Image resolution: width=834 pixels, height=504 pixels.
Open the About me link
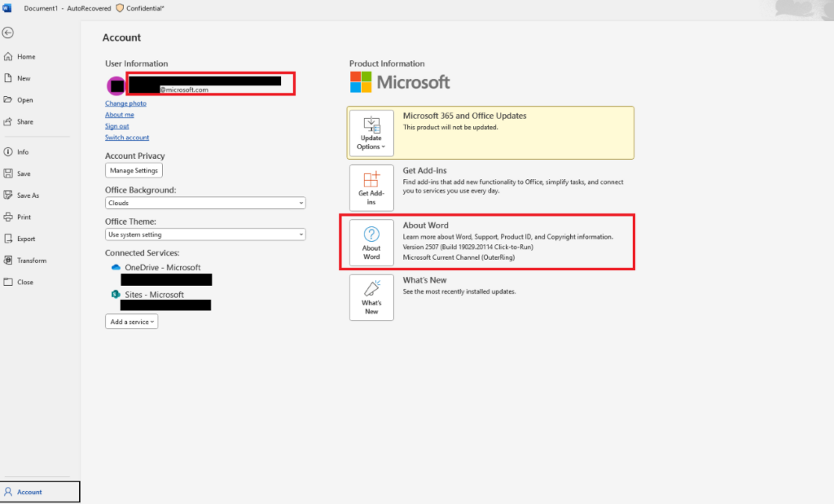click(x=119, y=114)
